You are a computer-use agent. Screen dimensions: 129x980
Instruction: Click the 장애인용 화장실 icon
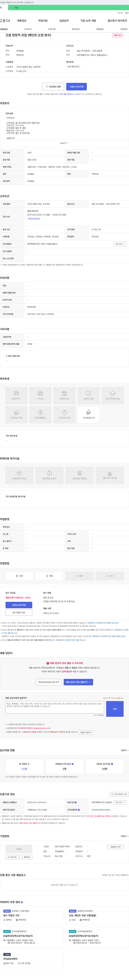pyautogui.click(x=80, y=476)
